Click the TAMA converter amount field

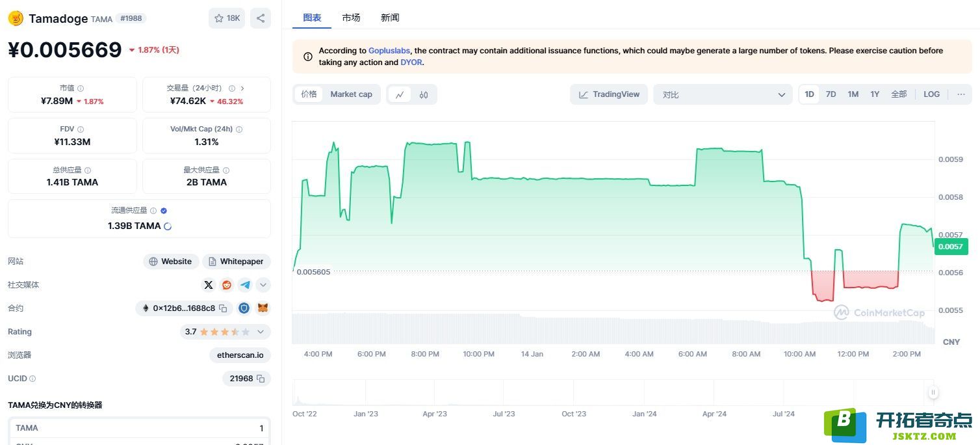(140, 428)
